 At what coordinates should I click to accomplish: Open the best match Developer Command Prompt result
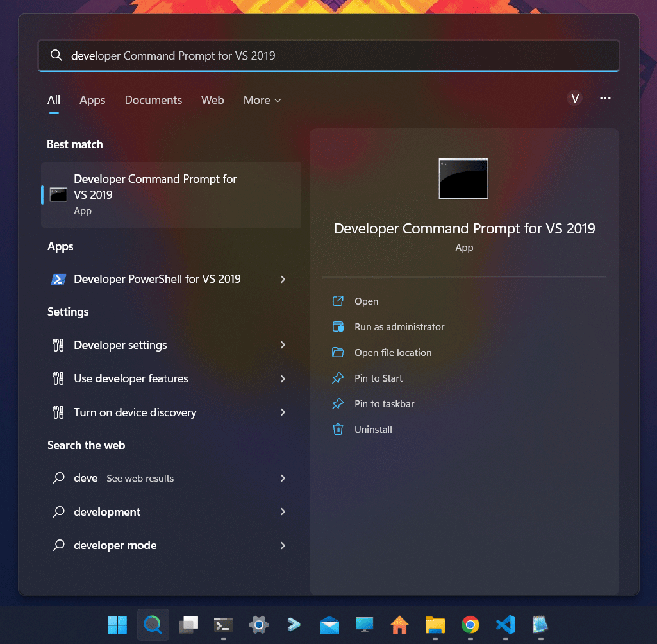(171, 195)
